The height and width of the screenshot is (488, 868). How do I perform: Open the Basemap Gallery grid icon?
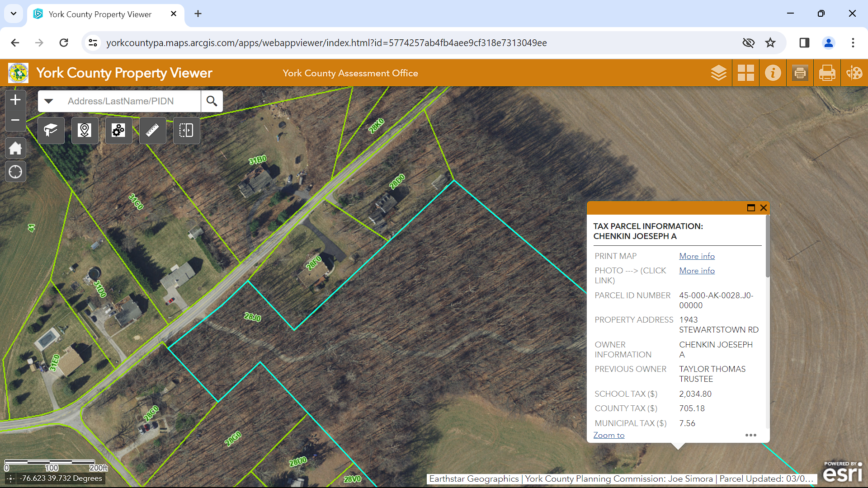[745, 73]
